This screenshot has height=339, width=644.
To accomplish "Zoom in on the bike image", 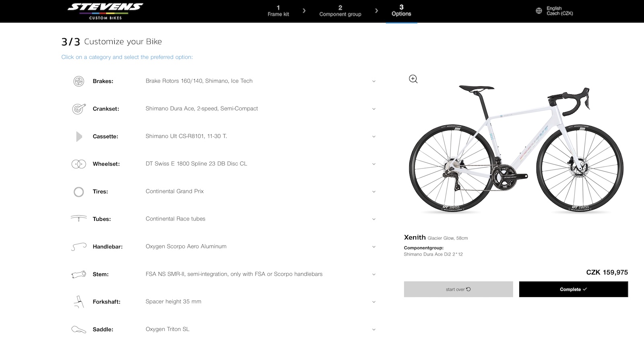I will click(x=413, y=79).
